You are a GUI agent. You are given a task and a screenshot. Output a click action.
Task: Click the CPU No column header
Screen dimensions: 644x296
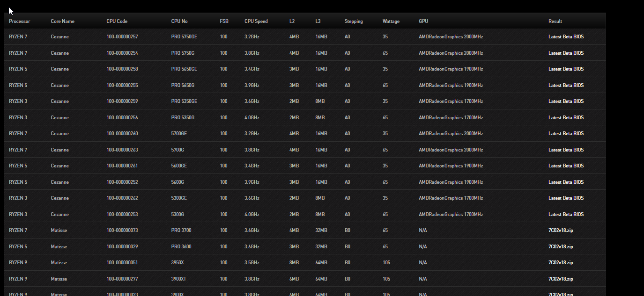tap(179, 22)
